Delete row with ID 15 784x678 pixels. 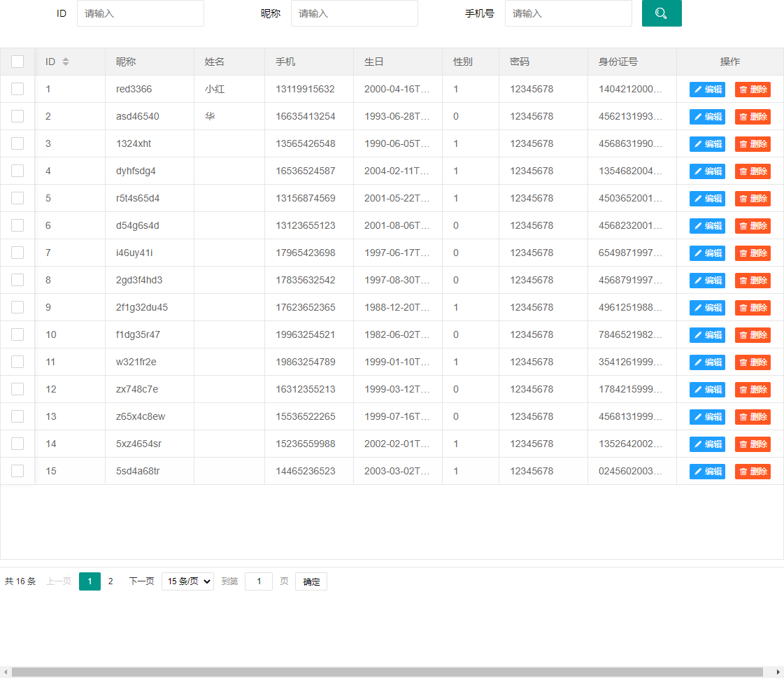pyautogui.click(x=753, y=472)
